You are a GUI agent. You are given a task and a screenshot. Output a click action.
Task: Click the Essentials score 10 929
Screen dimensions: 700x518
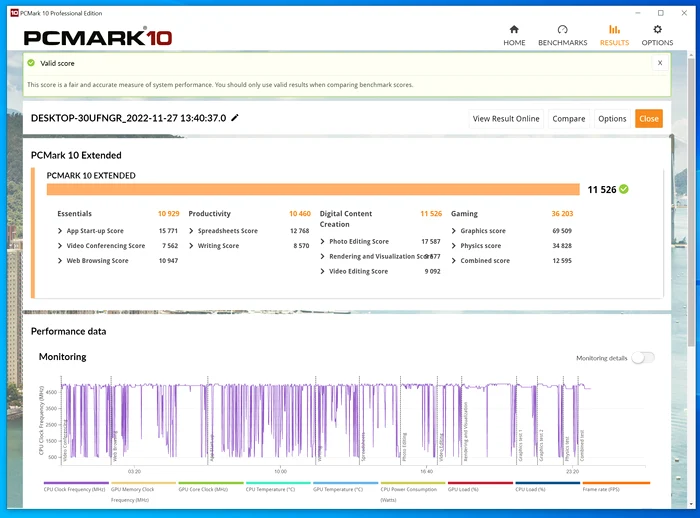[x=168, y=213]
